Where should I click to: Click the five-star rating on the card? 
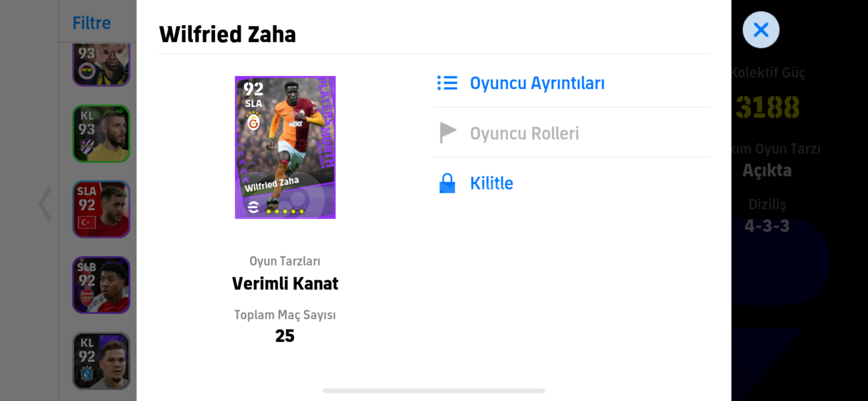[x=285, y=211]
